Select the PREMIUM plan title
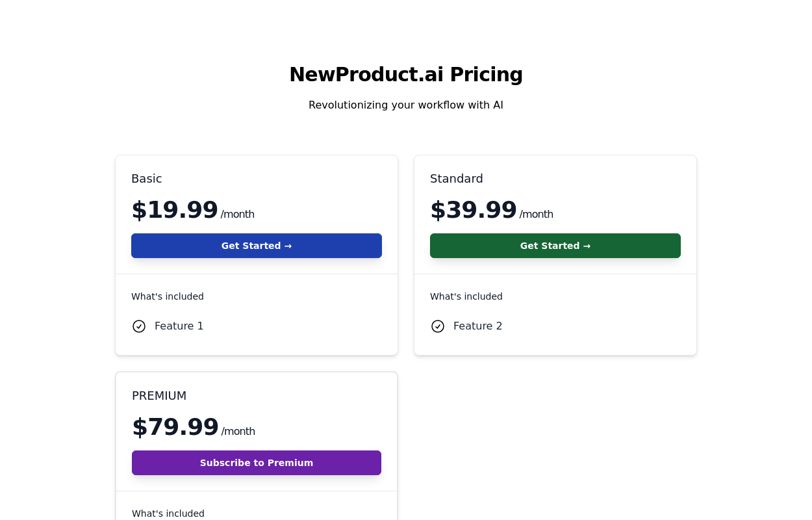The width and height of the screenshot is (812, 520). 159,396
